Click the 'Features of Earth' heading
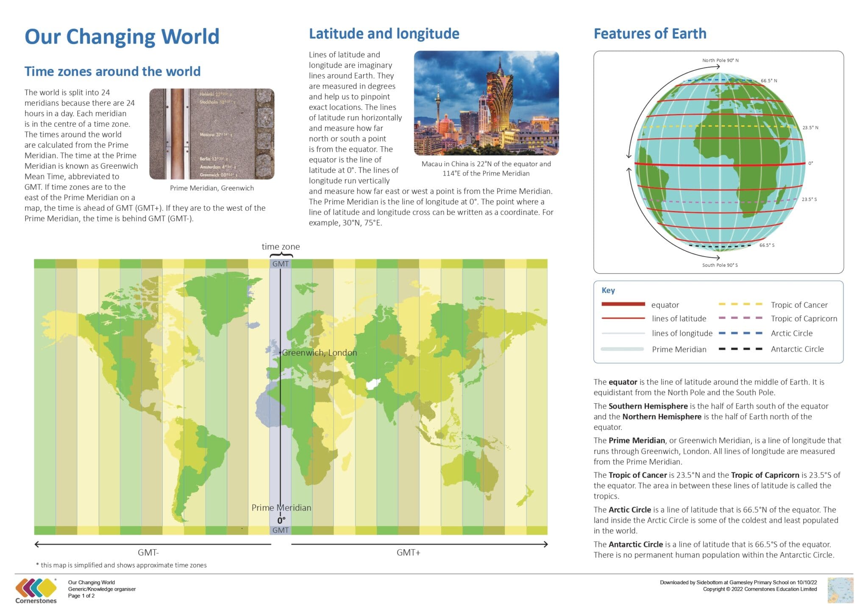Image resolution: width=868 pixels, height=614 pixels. click(650, 33)
